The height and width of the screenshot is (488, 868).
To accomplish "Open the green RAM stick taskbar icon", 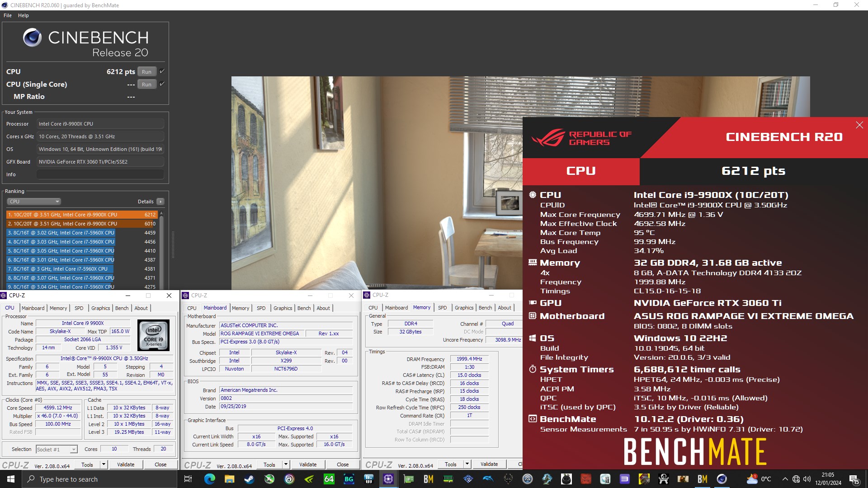I will click(x=448, y=479).
